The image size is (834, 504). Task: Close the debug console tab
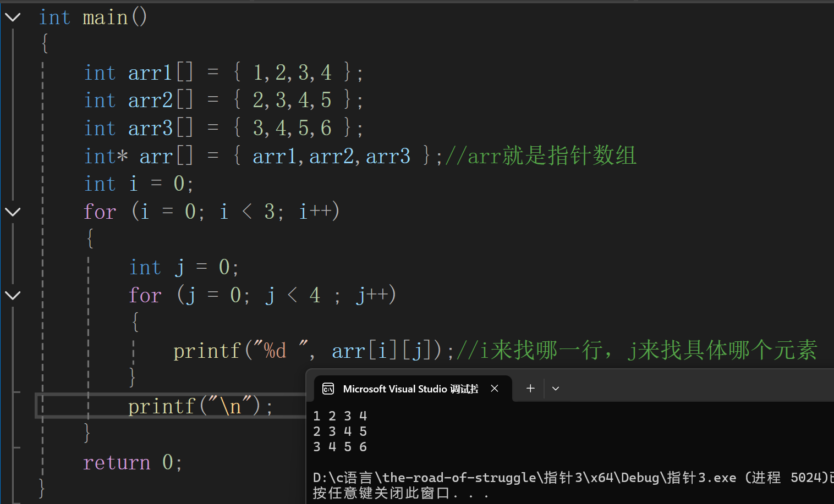495,389
